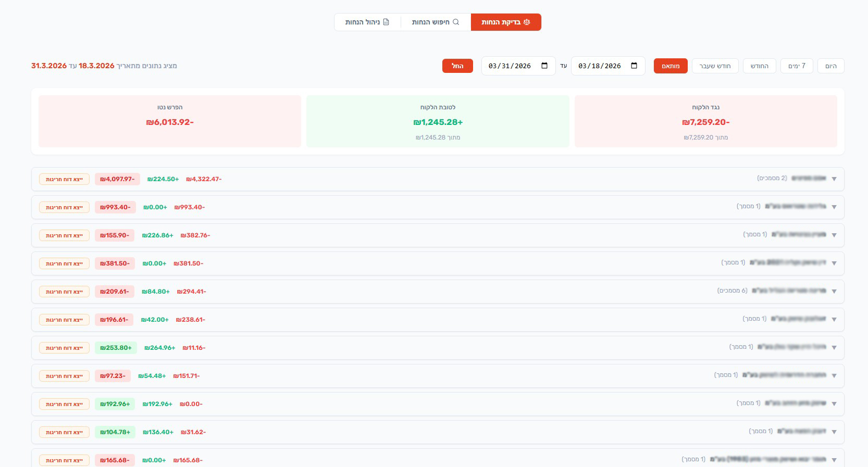Click the ₪264.96+ amount
868x467 pixels.
(x=160, y=348)
